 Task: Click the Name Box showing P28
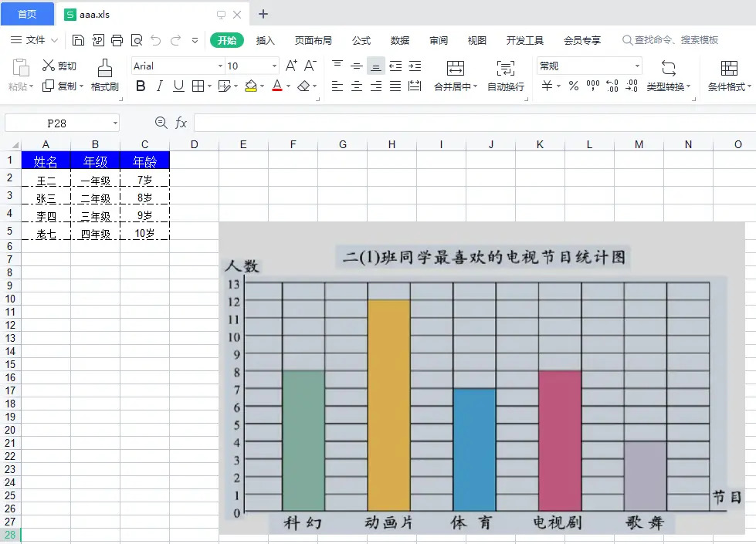click(x=57, y=123)
